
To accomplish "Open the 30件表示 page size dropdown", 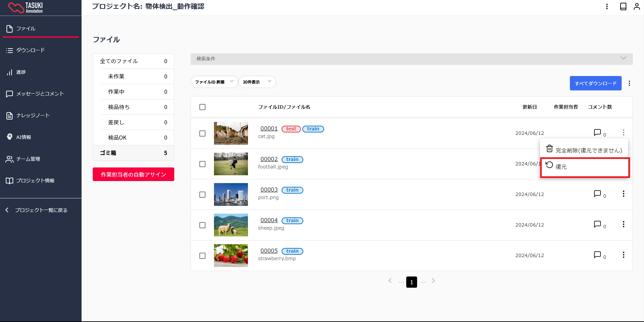I will (x=257, y=82).
